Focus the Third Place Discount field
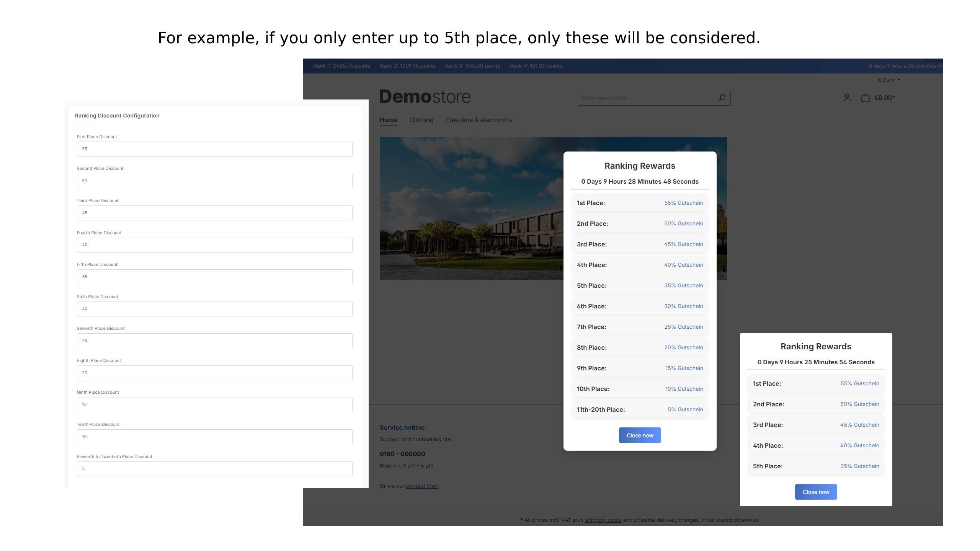 coord(214,213)
